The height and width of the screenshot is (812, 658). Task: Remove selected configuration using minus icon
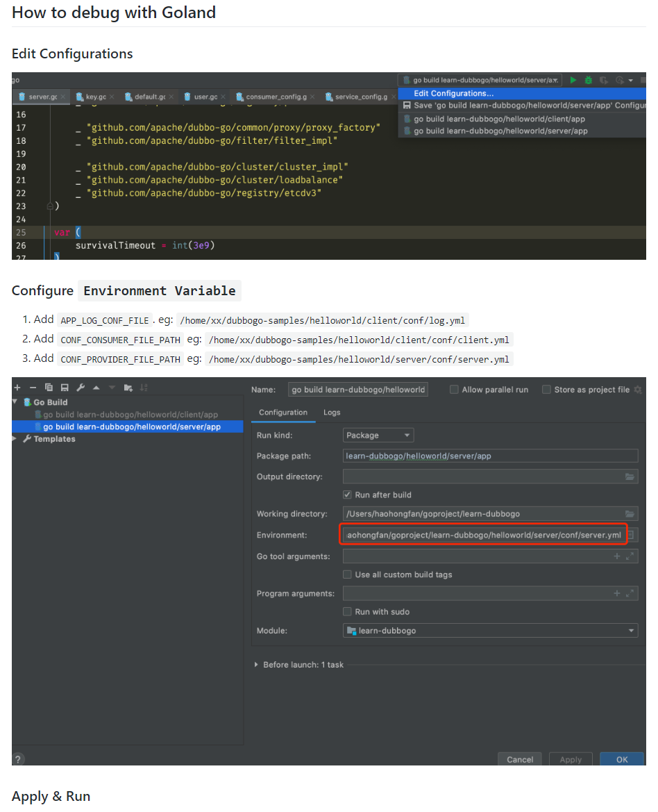tap(33, 387)
